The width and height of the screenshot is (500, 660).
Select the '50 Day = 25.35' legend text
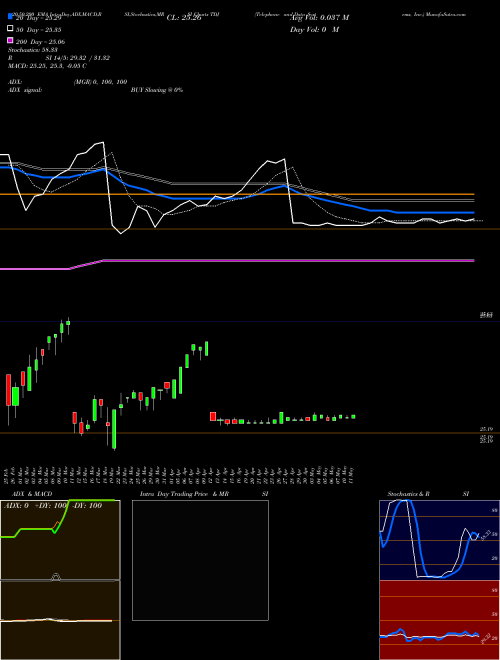[38, 30]
